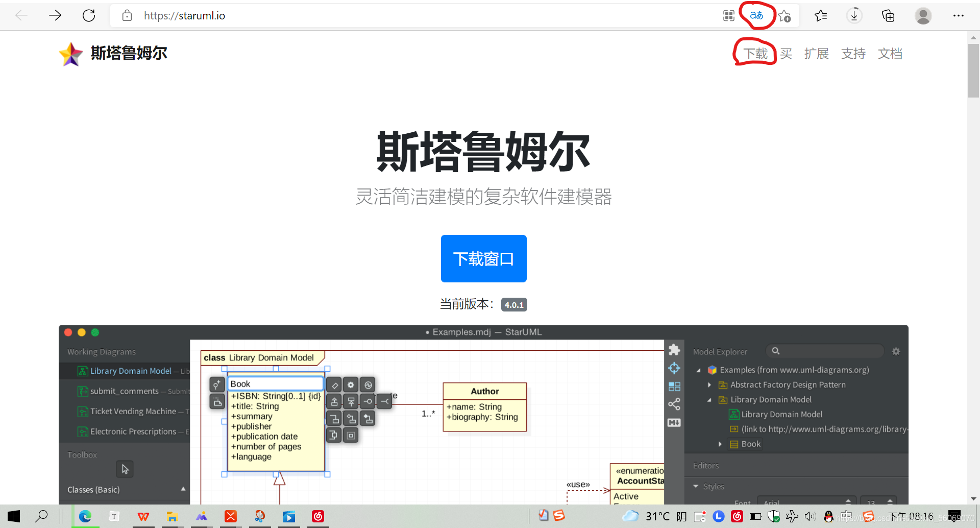Collapse the Library Domain Model package node
980x528 pixels.
tap(709, 400)
